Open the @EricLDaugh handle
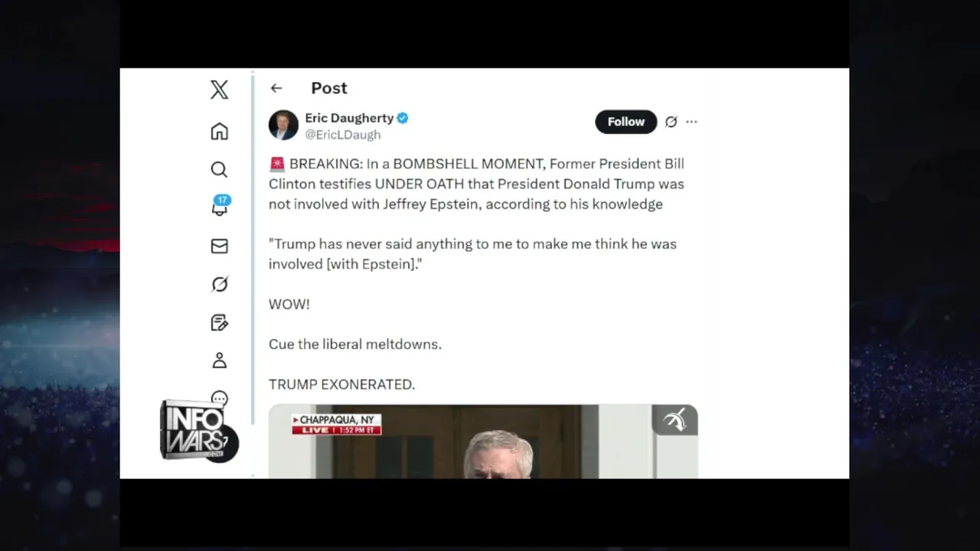 [343, 135]
